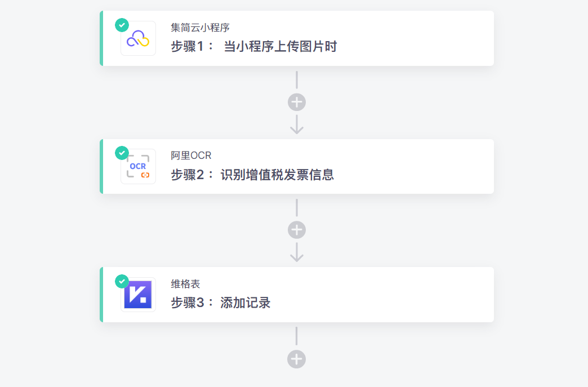
Task: Click the 阿里OCR app icon
Action: (138, 167)
